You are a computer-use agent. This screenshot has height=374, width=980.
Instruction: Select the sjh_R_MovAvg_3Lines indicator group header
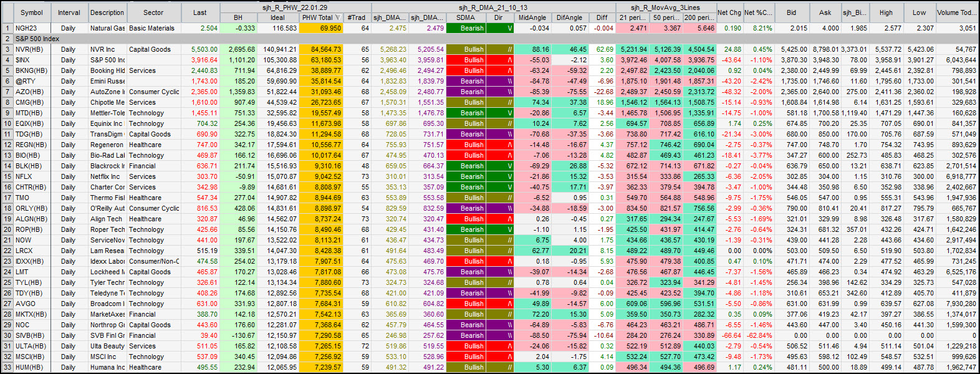[666, 7]
